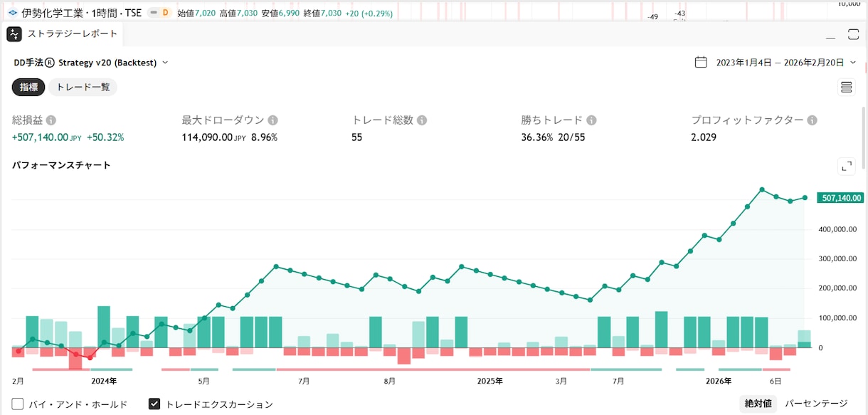Click the profit factor value 2.029
Viewport: 868px width, 415px height.
(x=704, y=137)
